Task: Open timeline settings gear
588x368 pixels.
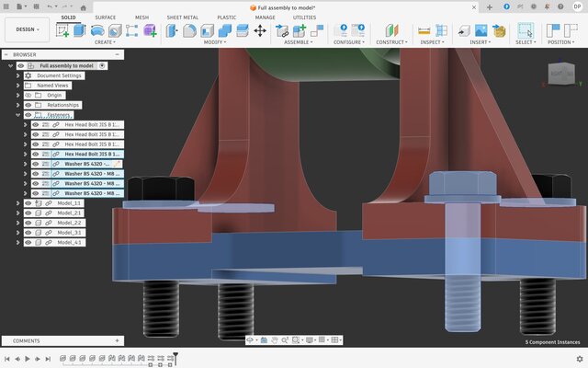Action: pos(579,359)
